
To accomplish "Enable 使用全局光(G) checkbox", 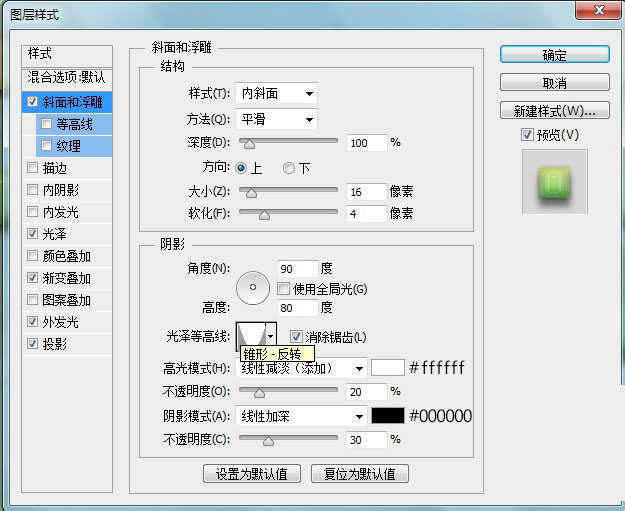I will (x=283, y=289).
